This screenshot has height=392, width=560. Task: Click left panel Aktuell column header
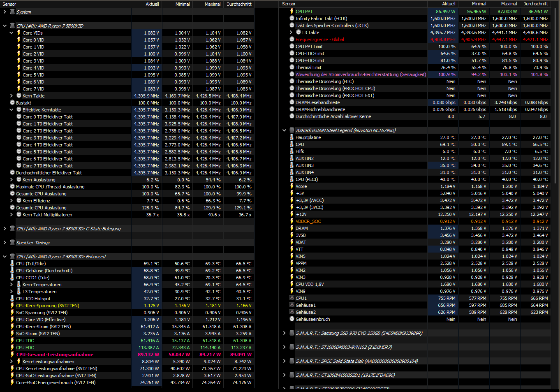(x=146, y=4)
